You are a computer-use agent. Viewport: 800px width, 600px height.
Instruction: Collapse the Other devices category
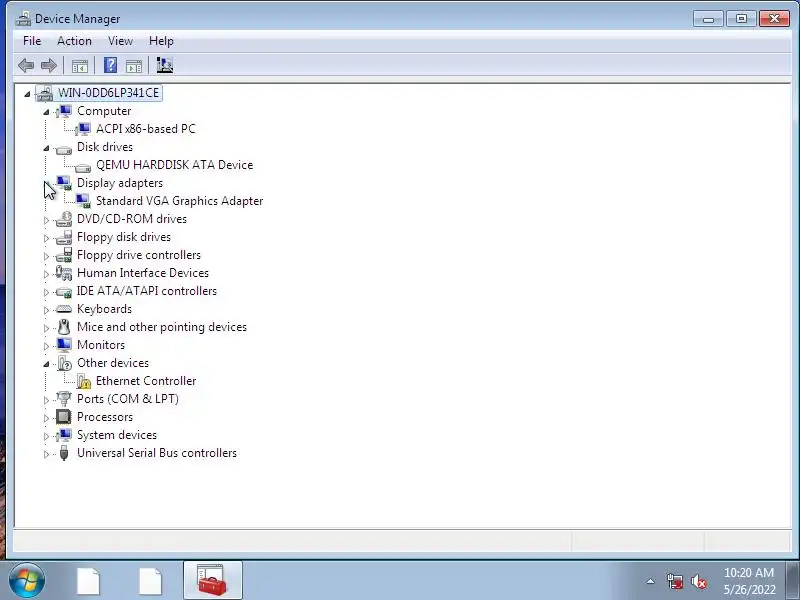pyautogui.click(x=46, y=364)
